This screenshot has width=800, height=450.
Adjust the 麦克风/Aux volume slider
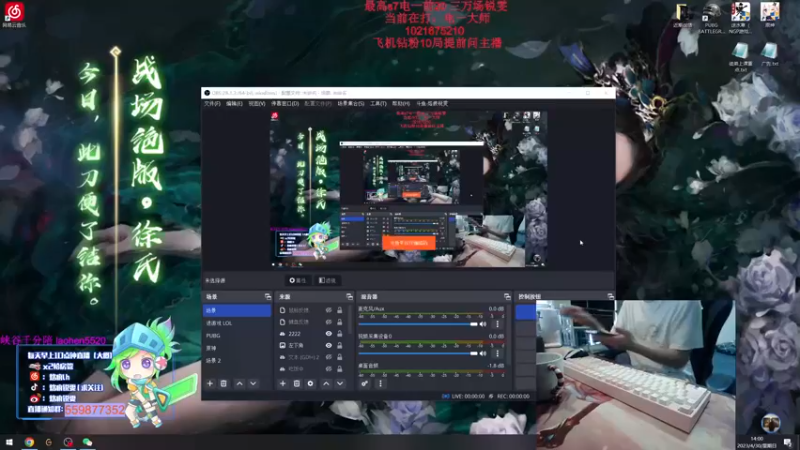coord(418,324)
